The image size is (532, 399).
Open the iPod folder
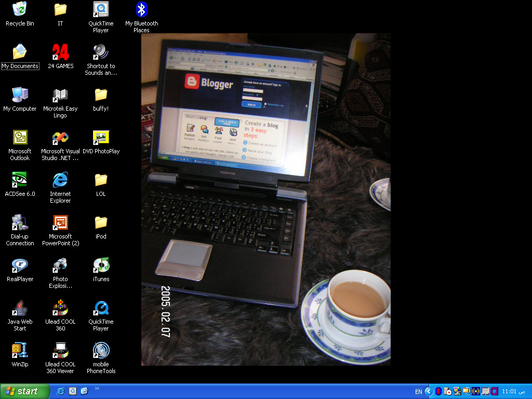101,228
